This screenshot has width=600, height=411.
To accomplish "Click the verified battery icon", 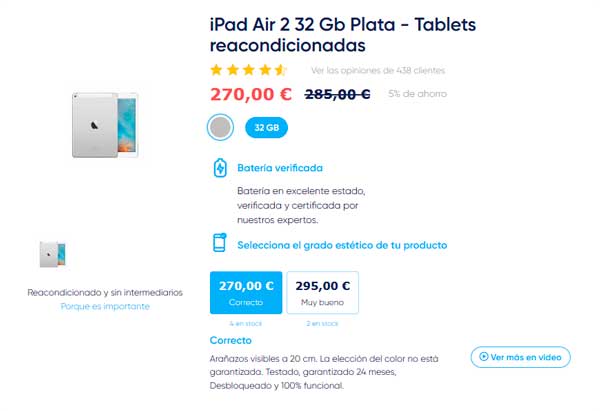I will tap(220, 168).
